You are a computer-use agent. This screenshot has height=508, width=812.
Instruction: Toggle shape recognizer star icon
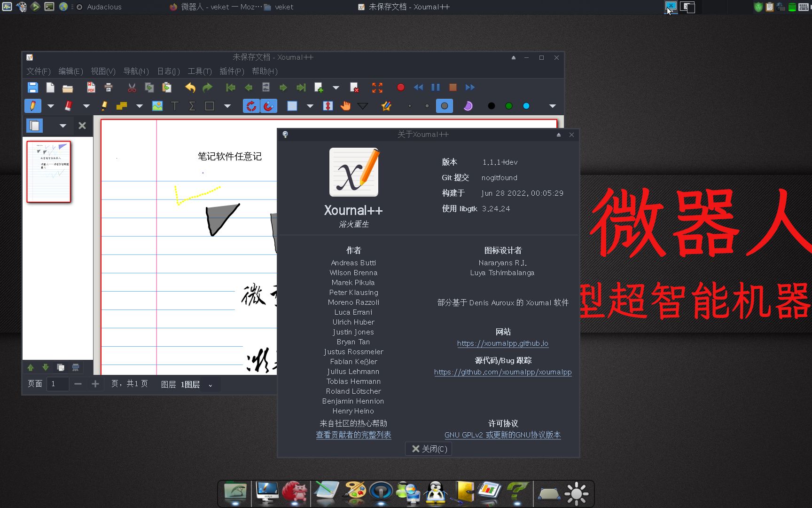[x=386, y=106]
